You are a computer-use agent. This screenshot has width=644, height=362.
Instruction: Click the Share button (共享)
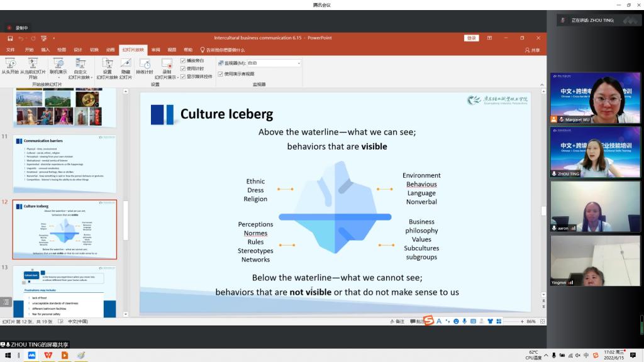tap(532, 50)
